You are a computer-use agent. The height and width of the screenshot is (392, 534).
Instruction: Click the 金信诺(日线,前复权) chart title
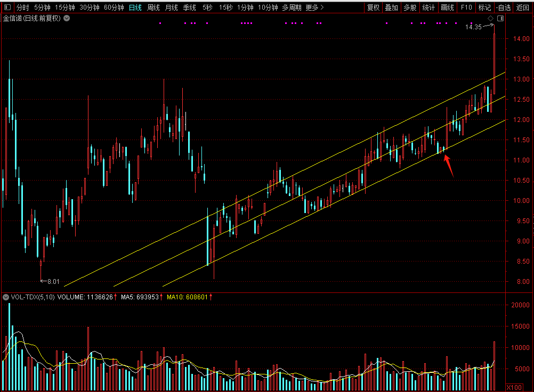click(x=31, y=18)
